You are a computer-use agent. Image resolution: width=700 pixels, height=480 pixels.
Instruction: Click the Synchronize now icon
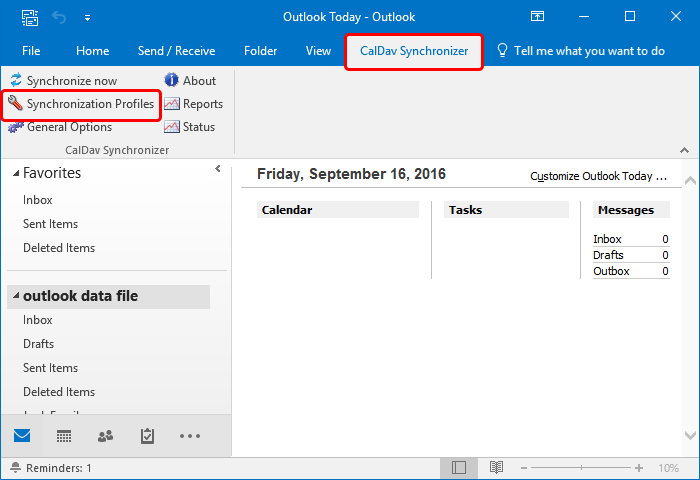(15, 81)
